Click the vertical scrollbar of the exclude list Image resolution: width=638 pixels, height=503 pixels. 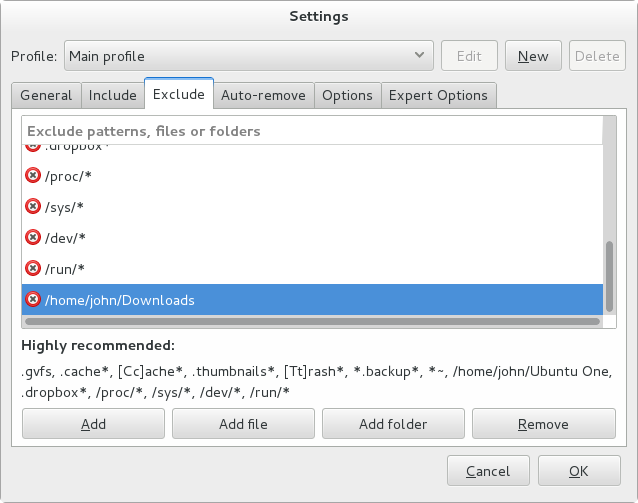[x=610, y=275]
